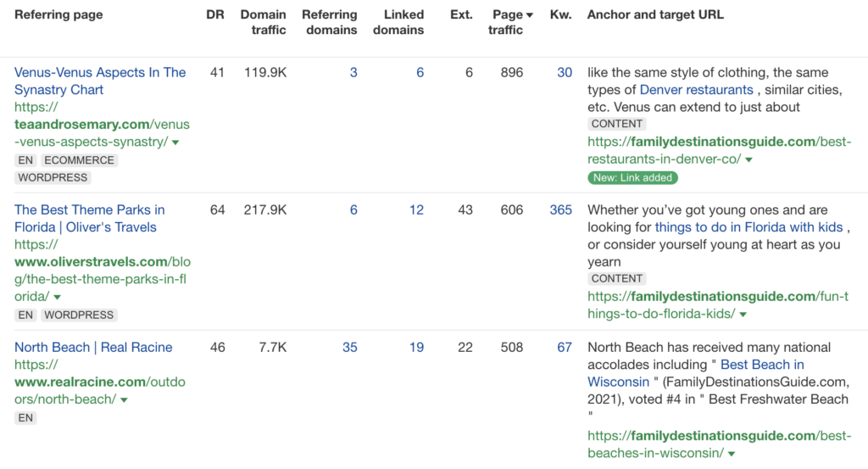Click domain traffic value 7.7K
The image size is (868, 469).
click(x=273, y=347)
